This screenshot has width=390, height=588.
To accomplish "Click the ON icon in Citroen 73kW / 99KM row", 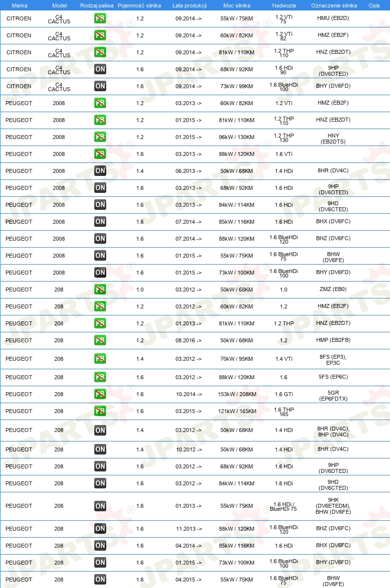I will (100, 86).
